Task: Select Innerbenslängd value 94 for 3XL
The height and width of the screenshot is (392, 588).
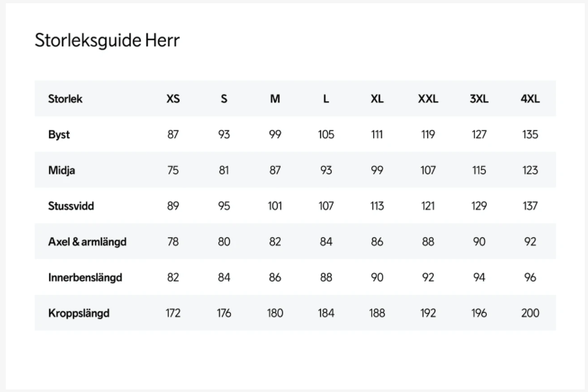Action: [479, 278]
